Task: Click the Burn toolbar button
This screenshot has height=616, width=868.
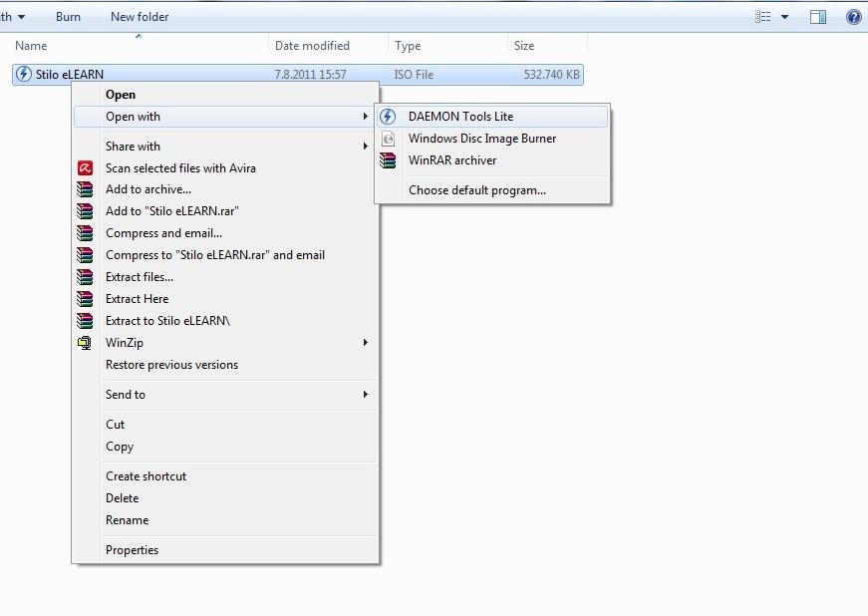Action: coord(68,17)
